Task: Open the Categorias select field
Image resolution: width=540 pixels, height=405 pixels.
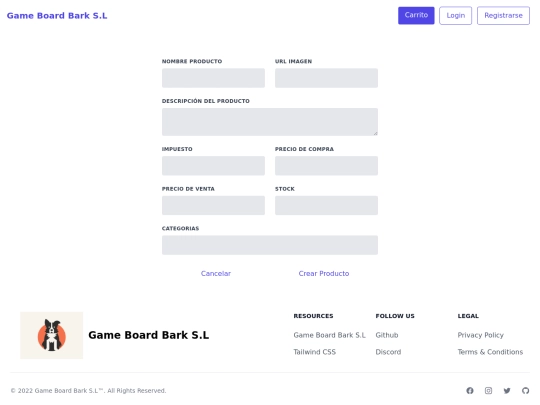Action: [270, 245]
